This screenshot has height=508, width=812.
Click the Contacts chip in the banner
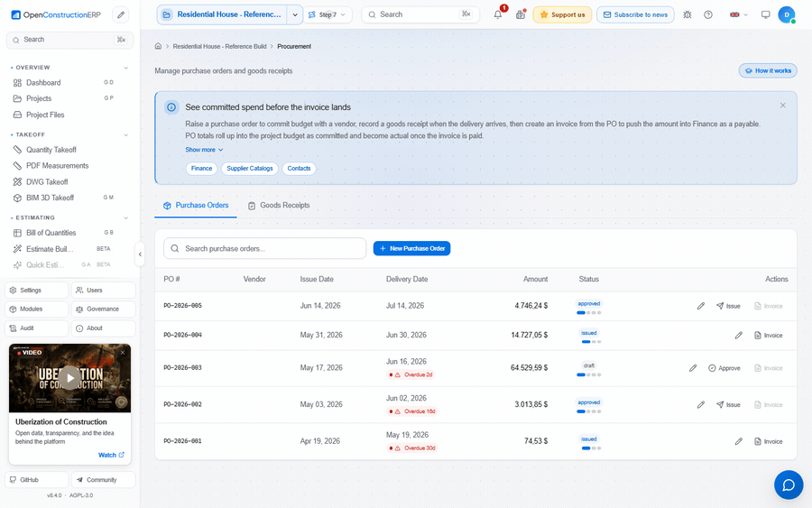(299, 169)
